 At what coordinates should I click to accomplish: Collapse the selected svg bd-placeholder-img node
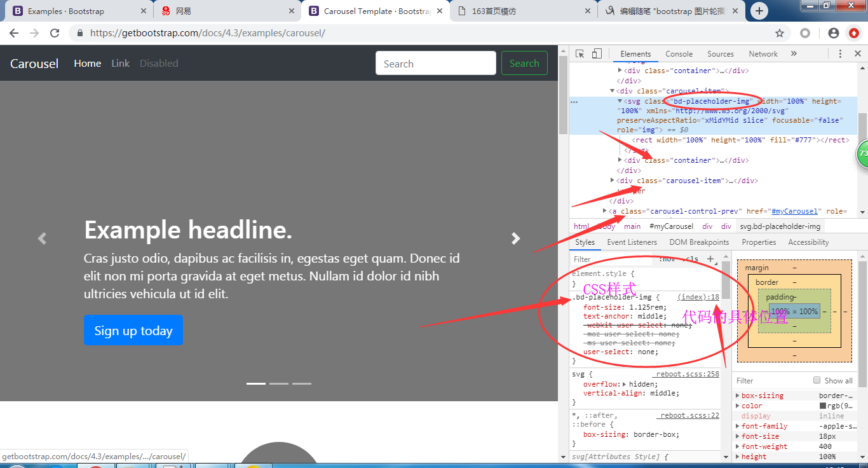[x=620, y=101]
